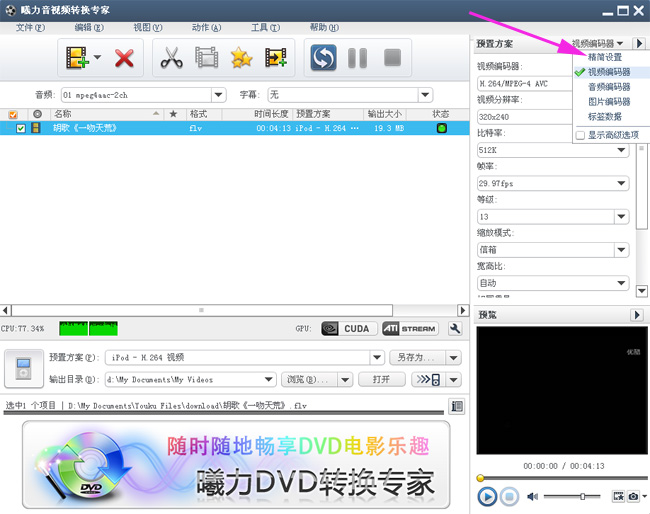Stop the preview playback

(509, 496)
